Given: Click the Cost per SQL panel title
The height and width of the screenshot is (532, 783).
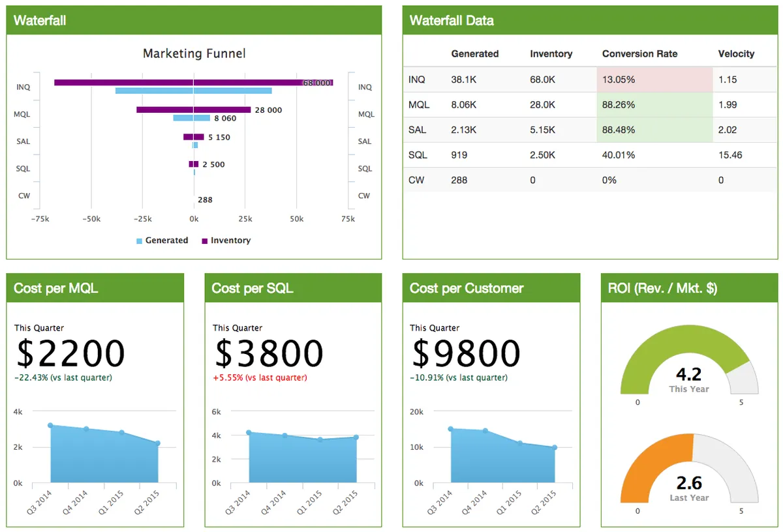Looking at the screenshot, I should point(253,288).
